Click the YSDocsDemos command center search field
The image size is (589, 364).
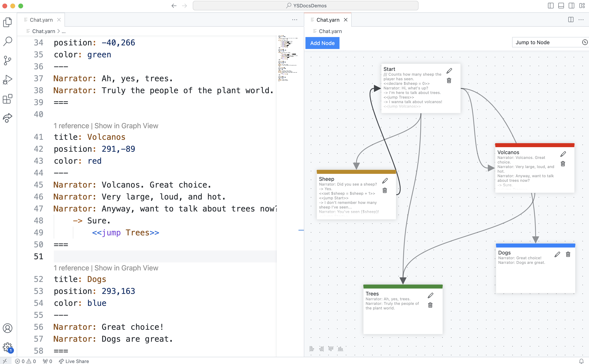tap(305, 6)
